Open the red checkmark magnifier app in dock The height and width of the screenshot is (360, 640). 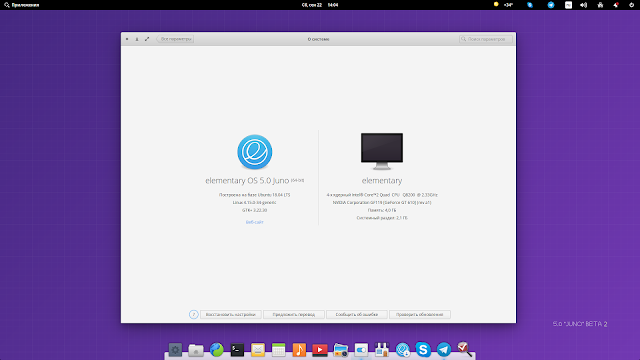464,350
